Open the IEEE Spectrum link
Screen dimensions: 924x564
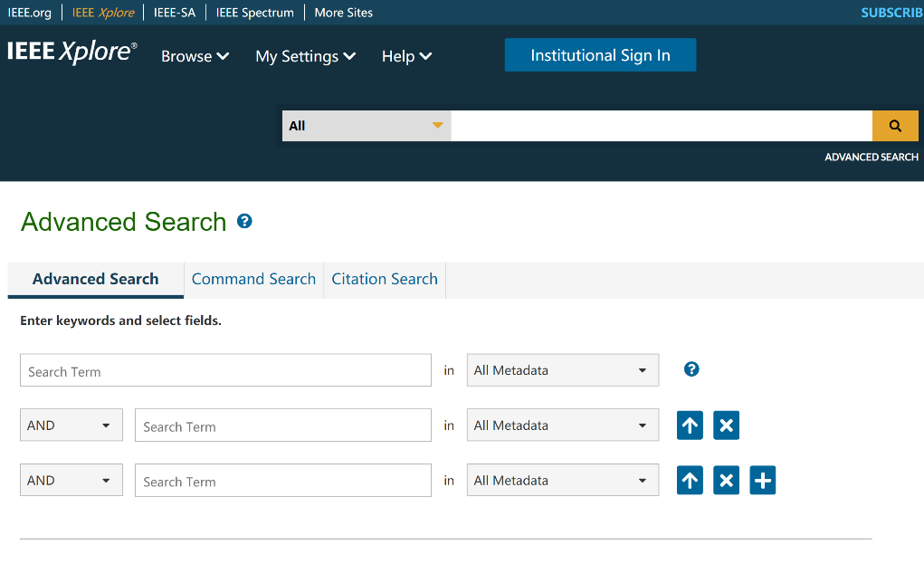(x=254, y=13)
